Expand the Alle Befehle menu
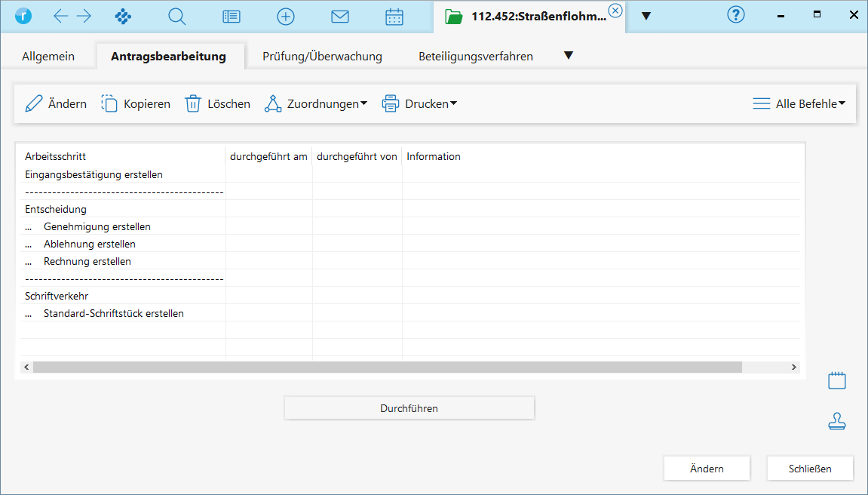Image resolution: width=868 pixels, height=495 pixels. (799, 104)
